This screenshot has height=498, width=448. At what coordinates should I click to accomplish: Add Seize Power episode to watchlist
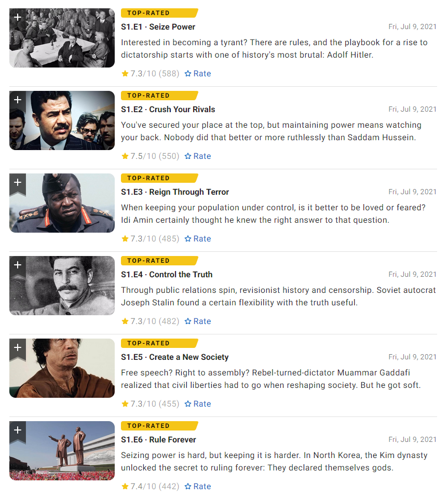[18, 18]
